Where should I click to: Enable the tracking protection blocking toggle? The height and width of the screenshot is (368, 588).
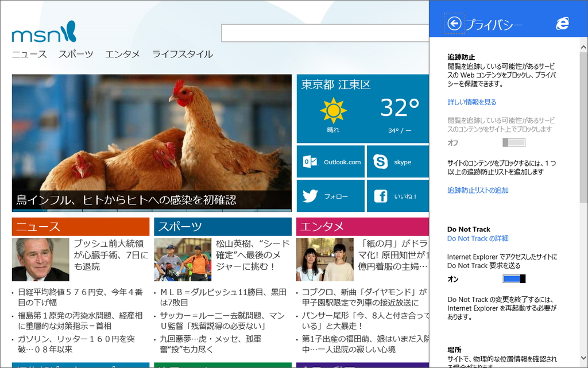tap(514, 142)
